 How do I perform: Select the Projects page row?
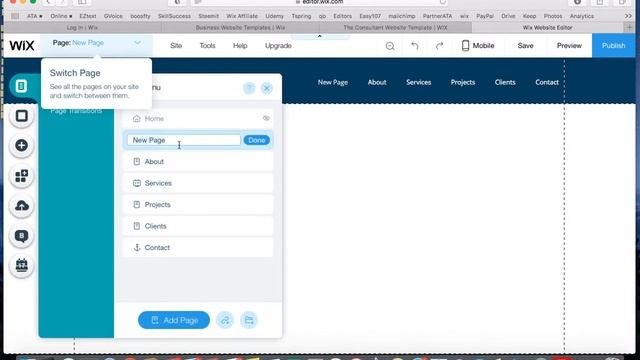[198, 204]
